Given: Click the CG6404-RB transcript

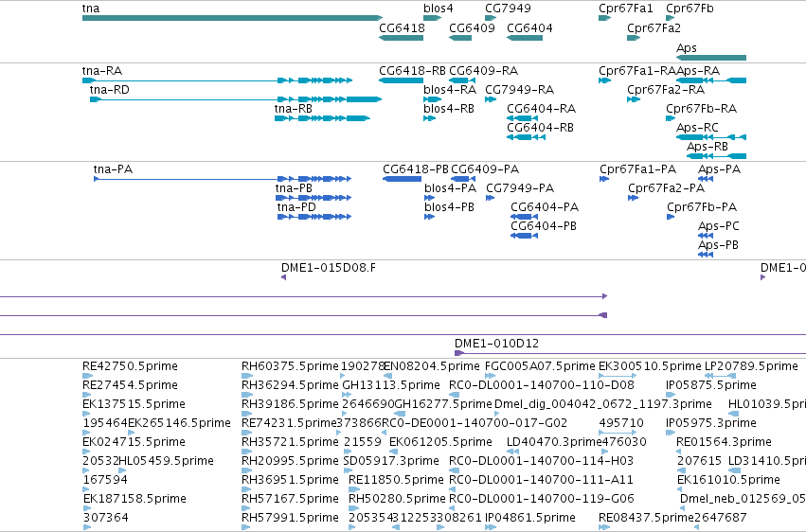Looking at the screenshot, I should [526, 137].
